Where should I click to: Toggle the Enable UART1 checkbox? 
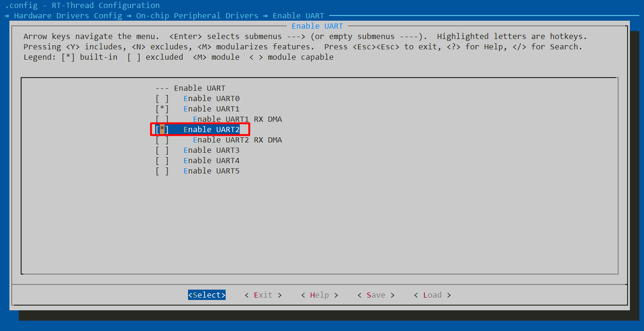point(162,109)
